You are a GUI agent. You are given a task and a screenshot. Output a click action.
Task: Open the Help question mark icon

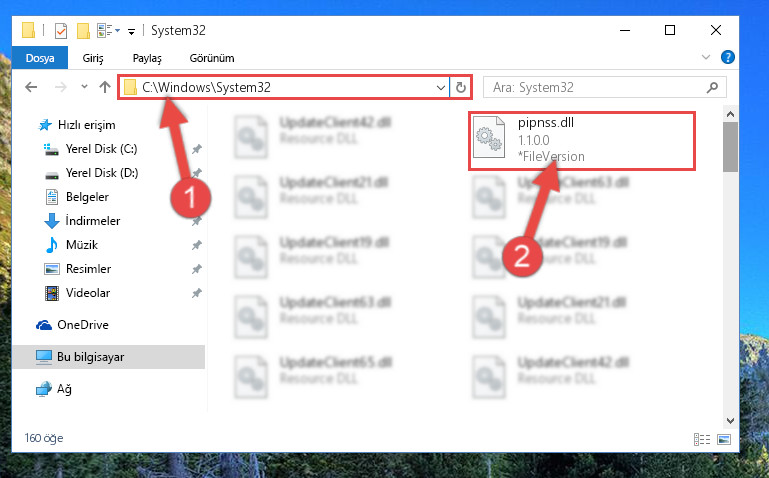pyautogui.click(x=727, y=57)
